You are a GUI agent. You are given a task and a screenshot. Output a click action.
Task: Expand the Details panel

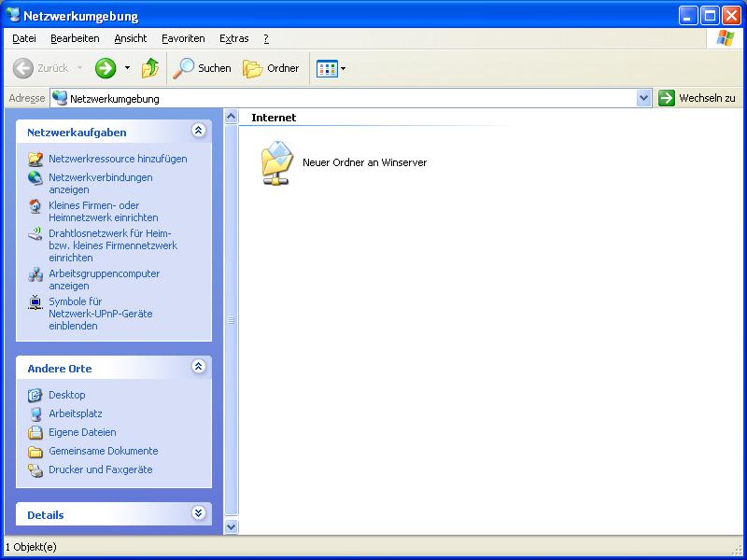tap(199, 512)
